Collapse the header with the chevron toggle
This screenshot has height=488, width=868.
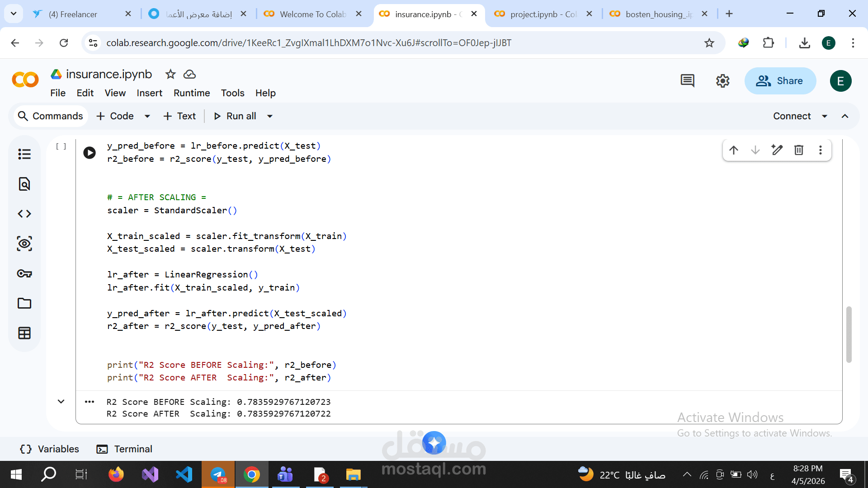pyautogui.click(x=845, y=116)
